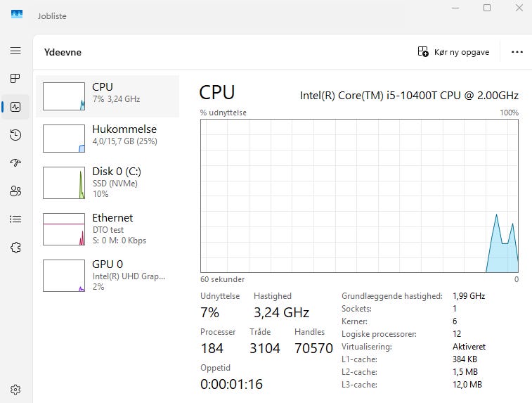Image resolution: width=532 pixels, height=403 pixels.
Task: Go to the Processes page icon
Action: [15, 79]
